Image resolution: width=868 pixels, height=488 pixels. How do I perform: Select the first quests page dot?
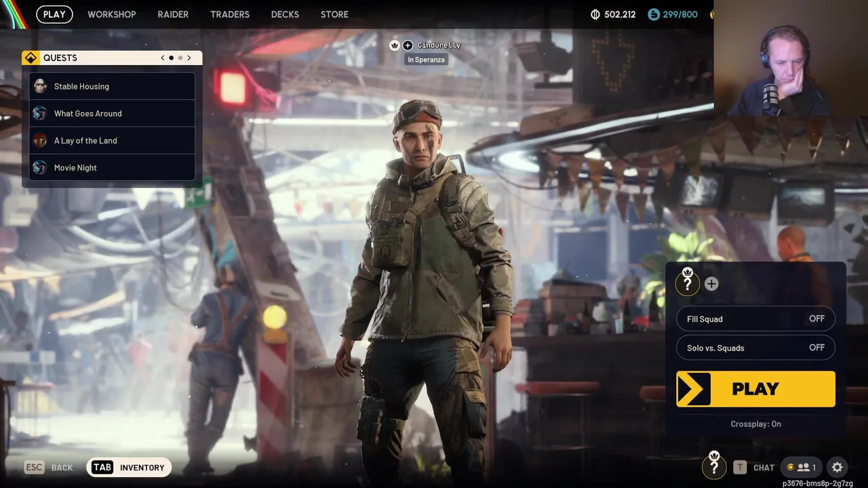tap(171, 58)
